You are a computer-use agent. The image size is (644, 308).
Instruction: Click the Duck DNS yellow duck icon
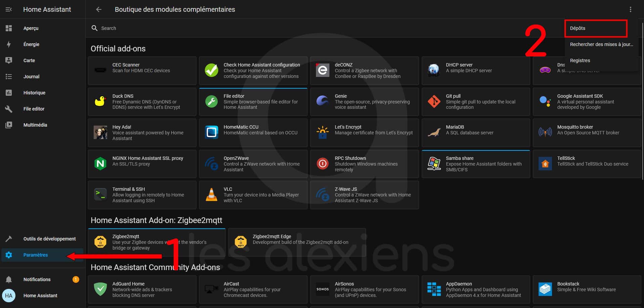[x=100, y=101]
